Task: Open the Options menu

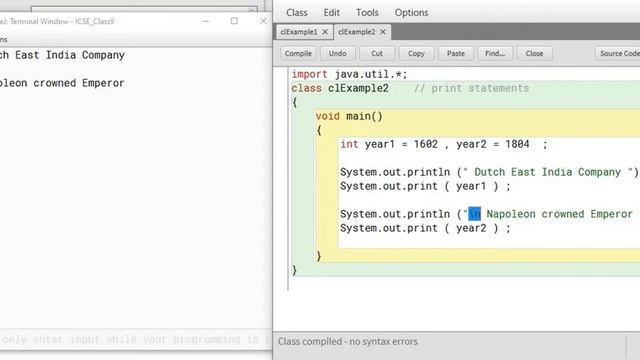Action: 411,13
